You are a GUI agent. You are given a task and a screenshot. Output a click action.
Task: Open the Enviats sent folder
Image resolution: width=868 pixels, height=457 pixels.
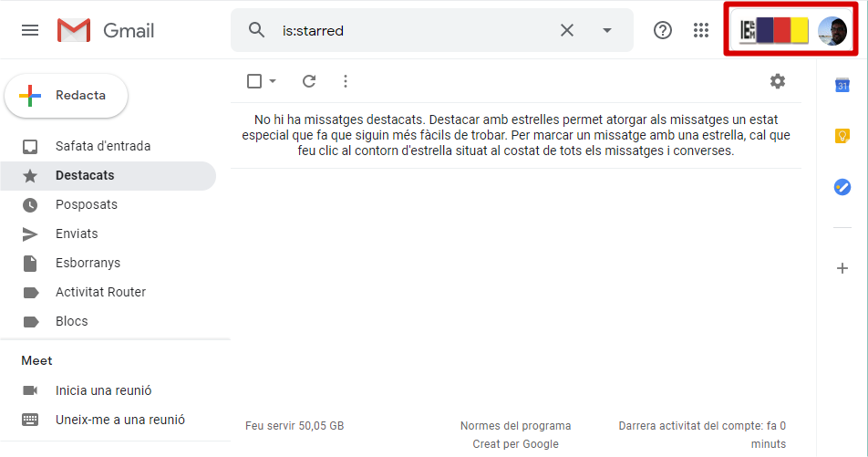click(76, 234)
